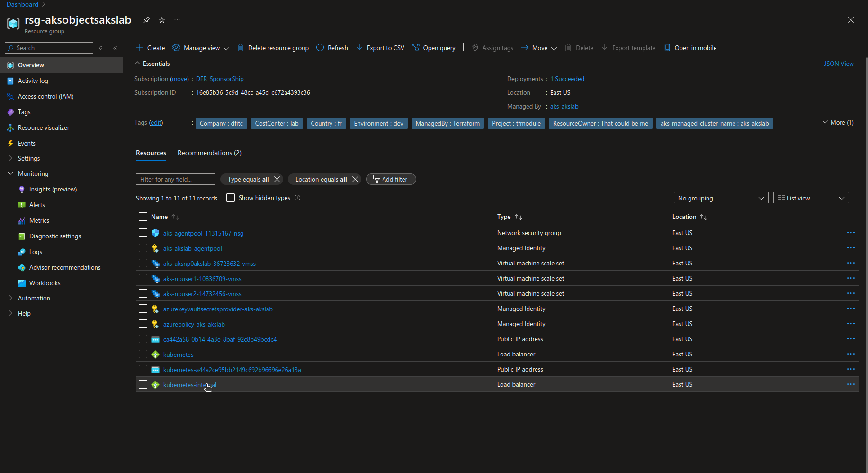Viewport: 868px width, 473px height.
Task: Check the select-all checkbox in header
Action: click(143, 217)
